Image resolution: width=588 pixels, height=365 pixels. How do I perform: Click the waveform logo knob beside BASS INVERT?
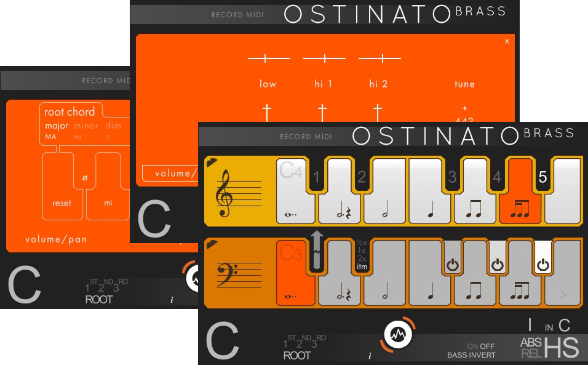tap(398, 334)
